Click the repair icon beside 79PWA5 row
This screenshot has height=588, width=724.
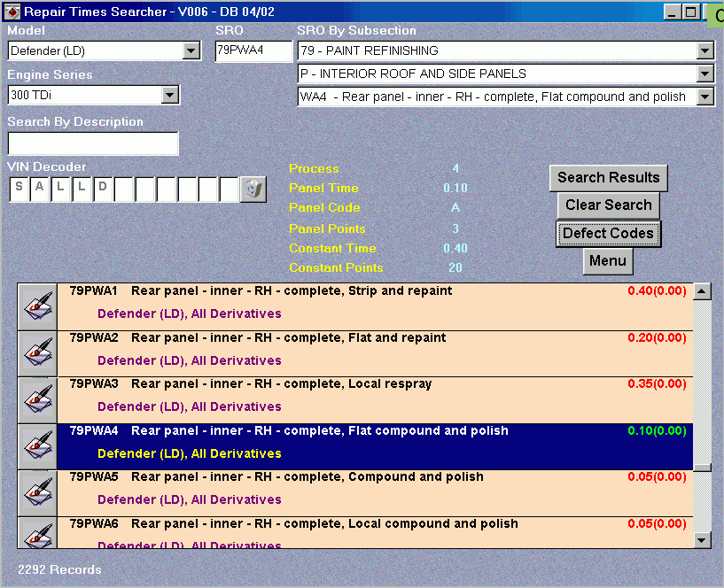37,493
